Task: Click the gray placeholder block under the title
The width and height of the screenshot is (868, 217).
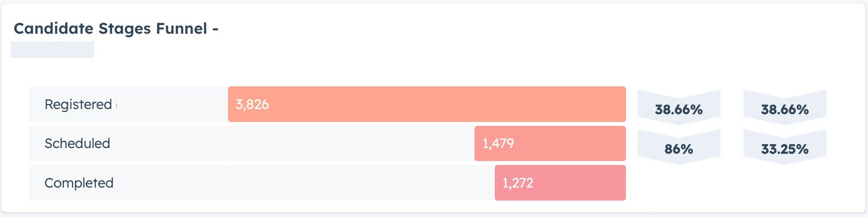Action: pyautogui.click(x=52, y=50)
